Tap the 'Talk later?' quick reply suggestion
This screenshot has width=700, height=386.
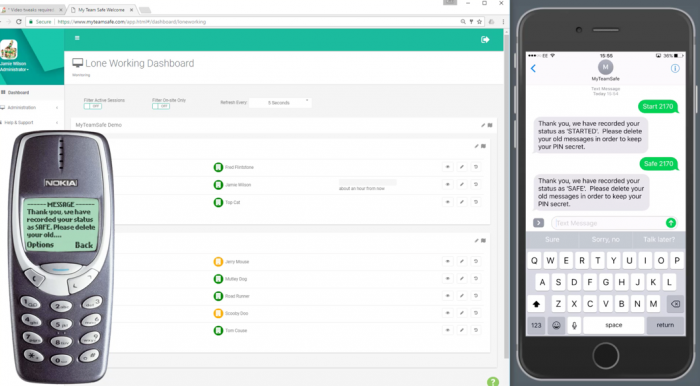click(659, 240)
